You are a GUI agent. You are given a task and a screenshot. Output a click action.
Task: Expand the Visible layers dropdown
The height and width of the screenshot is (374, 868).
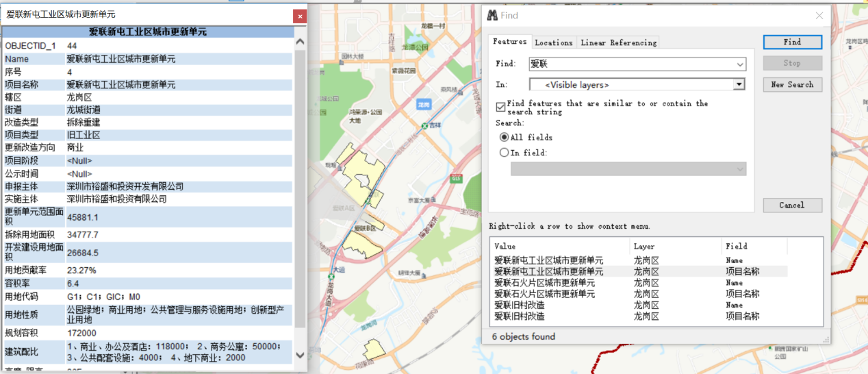click(739, 85)
